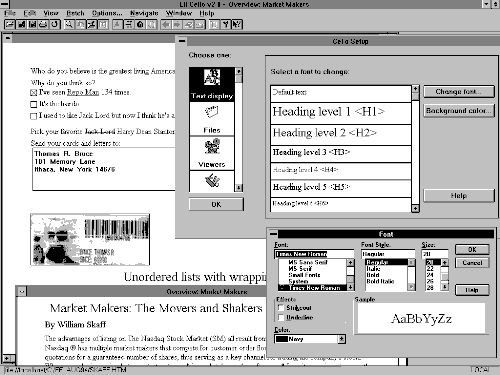Click the open file toolbar icon

click(x=10, y=24)
